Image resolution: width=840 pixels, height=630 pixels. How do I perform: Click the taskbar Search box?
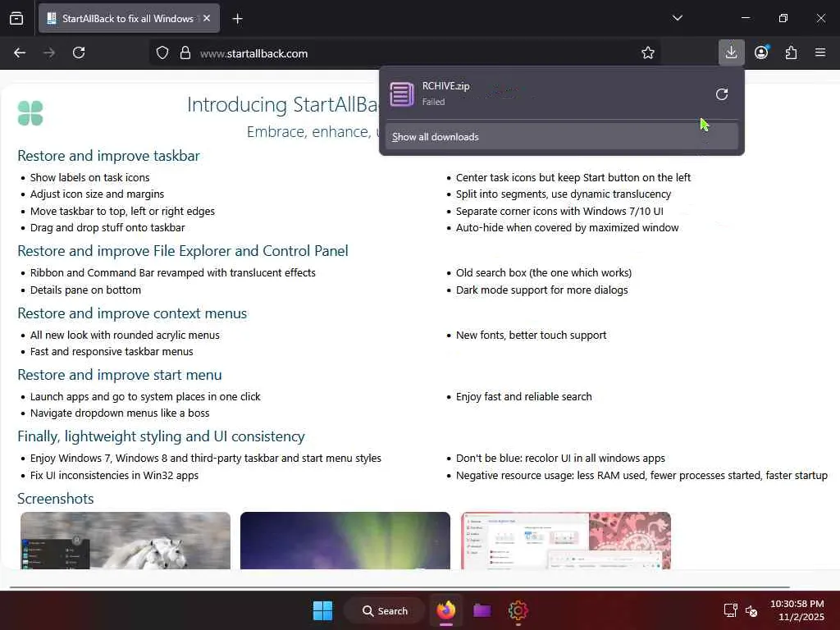tap(385, 610)
